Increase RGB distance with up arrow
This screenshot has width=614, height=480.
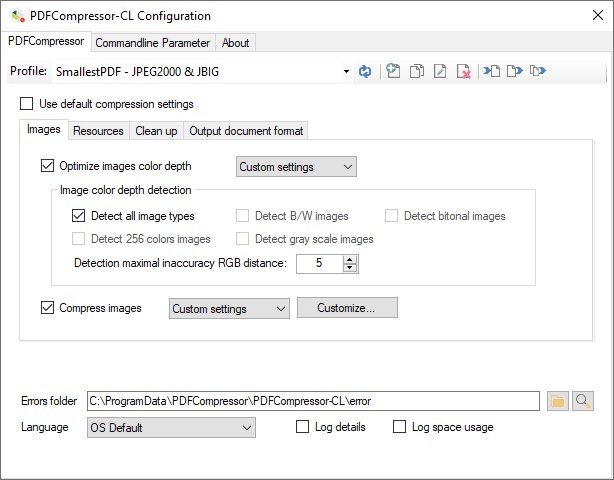click(x=349, y=259)
